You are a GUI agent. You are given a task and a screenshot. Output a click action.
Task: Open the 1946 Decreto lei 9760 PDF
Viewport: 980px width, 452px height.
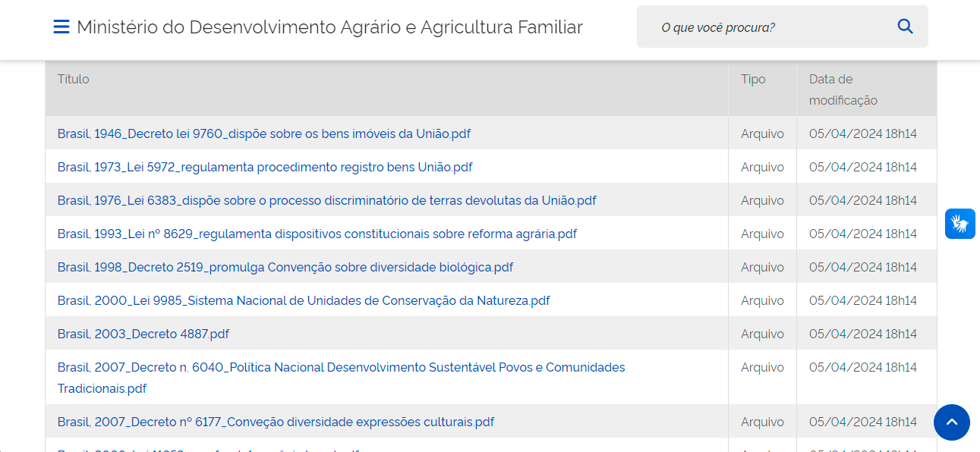point(263,134)
